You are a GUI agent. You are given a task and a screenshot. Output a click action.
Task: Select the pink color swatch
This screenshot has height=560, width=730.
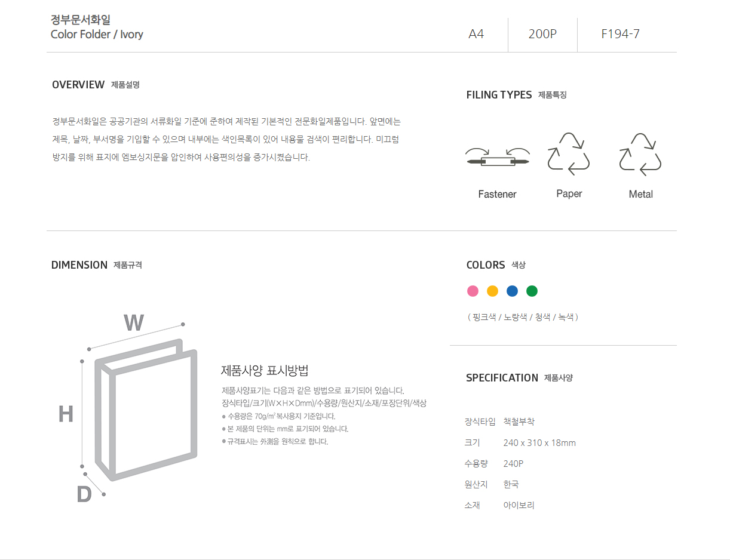[473, 291]
